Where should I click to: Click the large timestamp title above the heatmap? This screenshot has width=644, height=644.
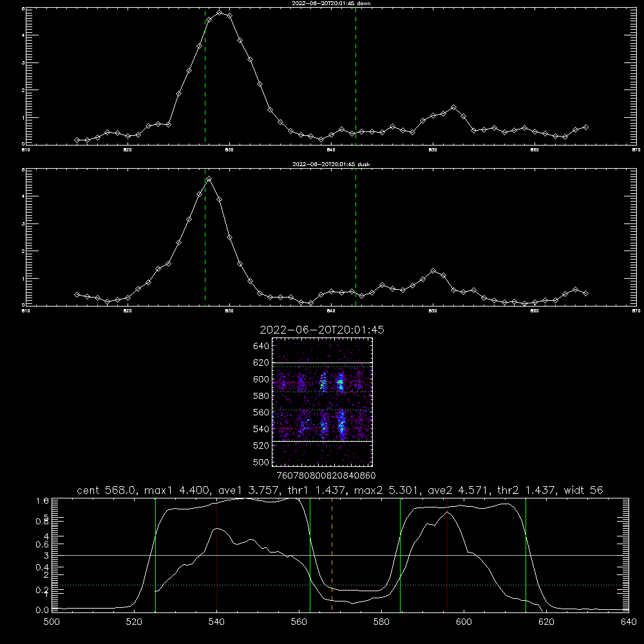click(x=322, y=330)
